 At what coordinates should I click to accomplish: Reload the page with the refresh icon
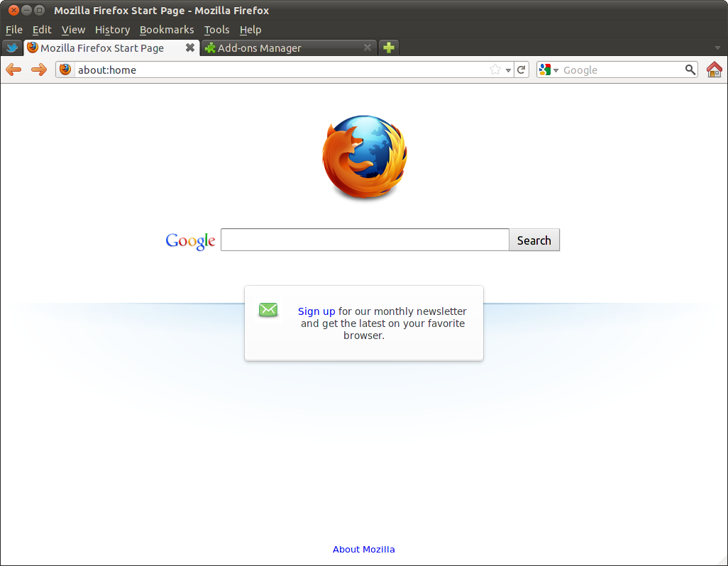[522, 70]
